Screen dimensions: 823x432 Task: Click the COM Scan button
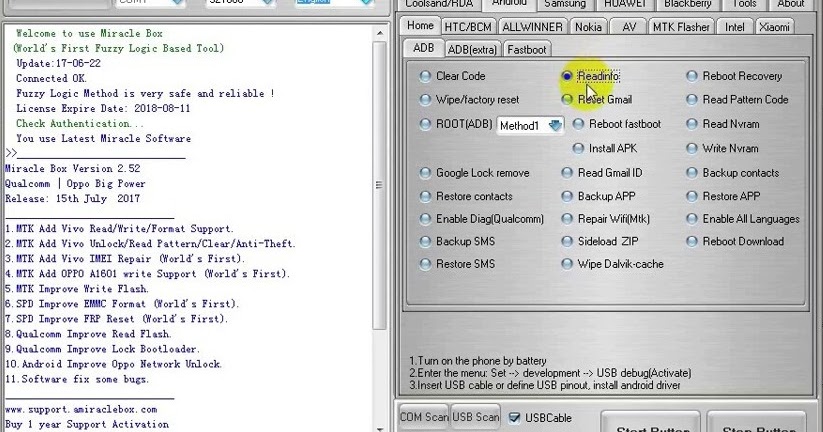click(x=424, y=417)
